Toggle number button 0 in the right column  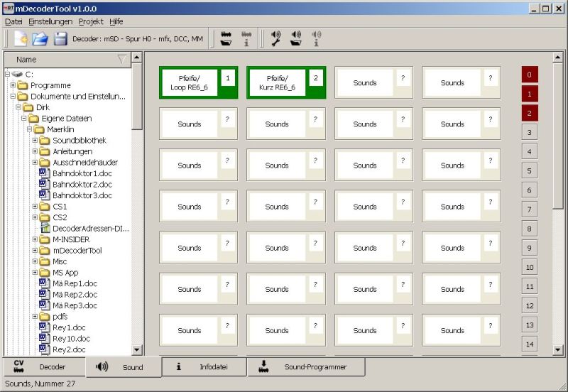pyautogui.click(x=529, y=75)
